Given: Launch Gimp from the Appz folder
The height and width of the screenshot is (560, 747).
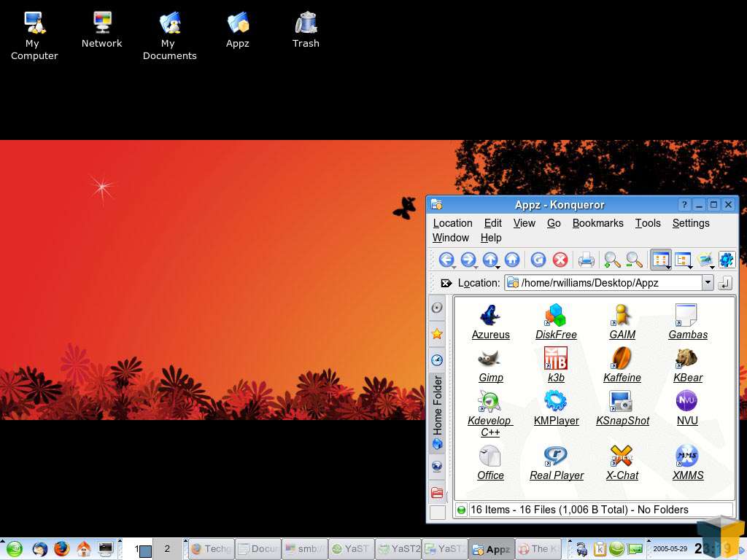Looking at the screenshot, I should point(490,366).
